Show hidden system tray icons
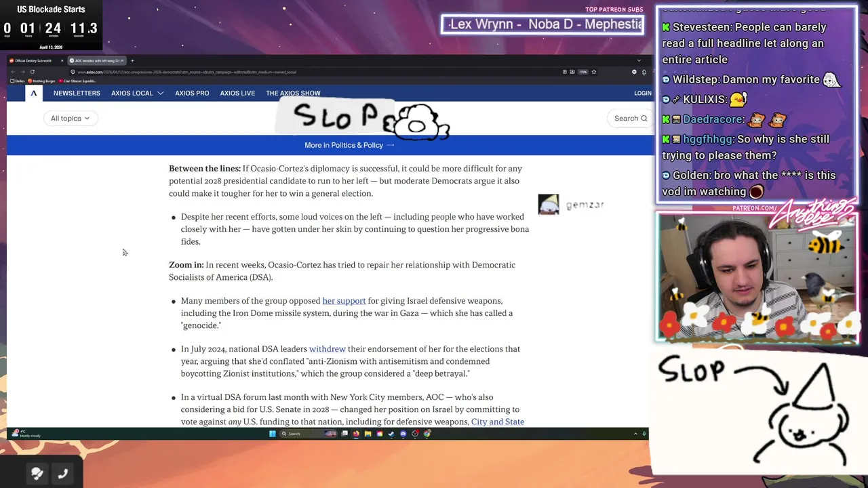Image resolution: width=868 pixels, height=488 pixels. pyautogui.click(x=635, y=434)
